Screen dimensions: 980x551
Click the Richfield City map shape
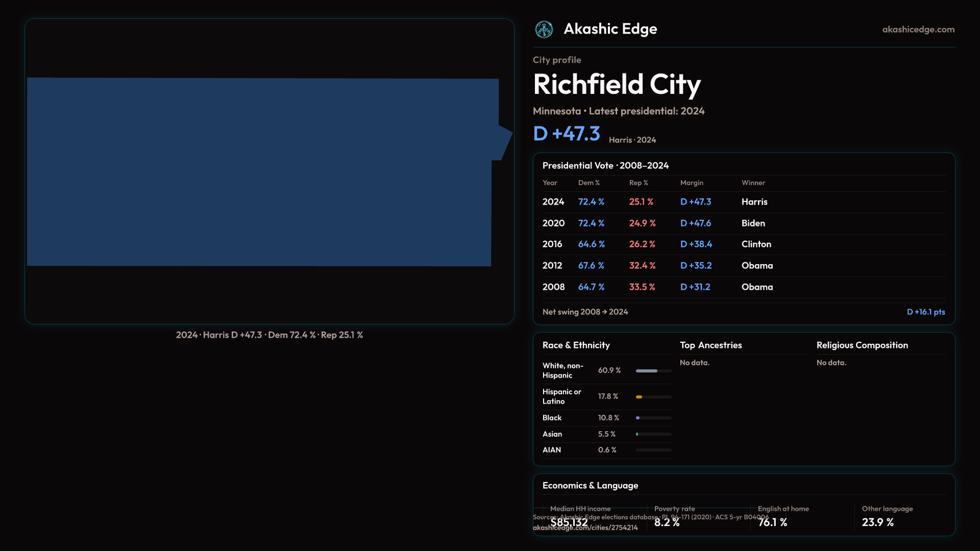[260, 172]
